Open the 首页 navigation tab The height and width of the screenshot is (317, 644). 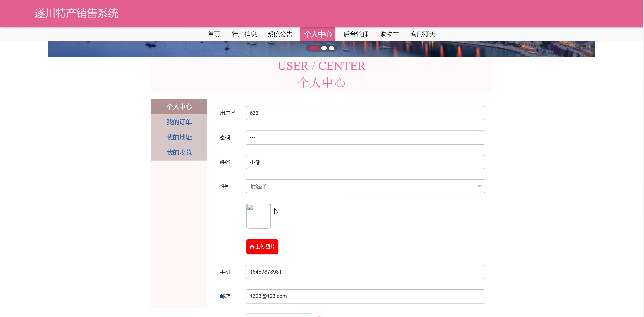214,34
